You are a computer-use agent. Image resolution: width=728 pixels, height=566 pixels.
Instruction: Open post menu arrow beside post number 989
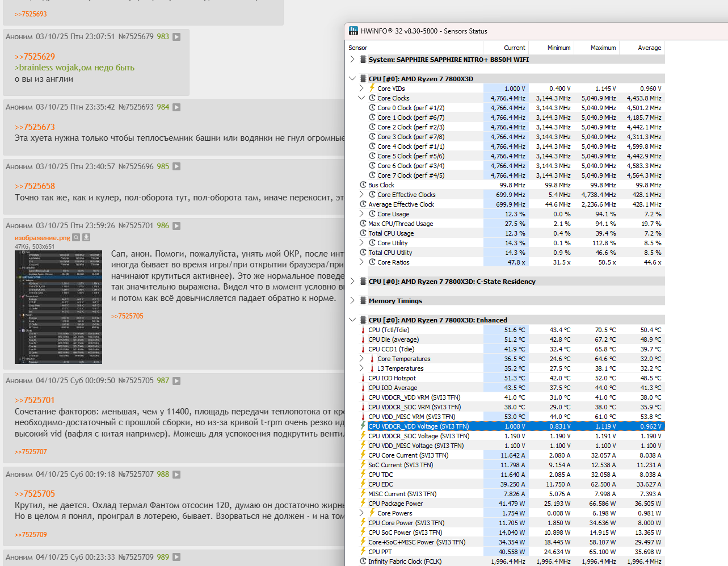coord(176,557)
